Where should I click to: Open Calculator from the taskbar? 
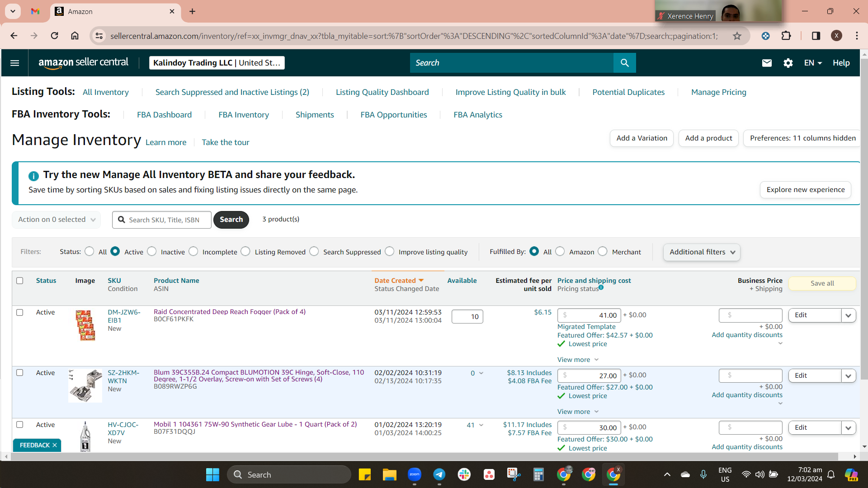[x=538, y=474]
